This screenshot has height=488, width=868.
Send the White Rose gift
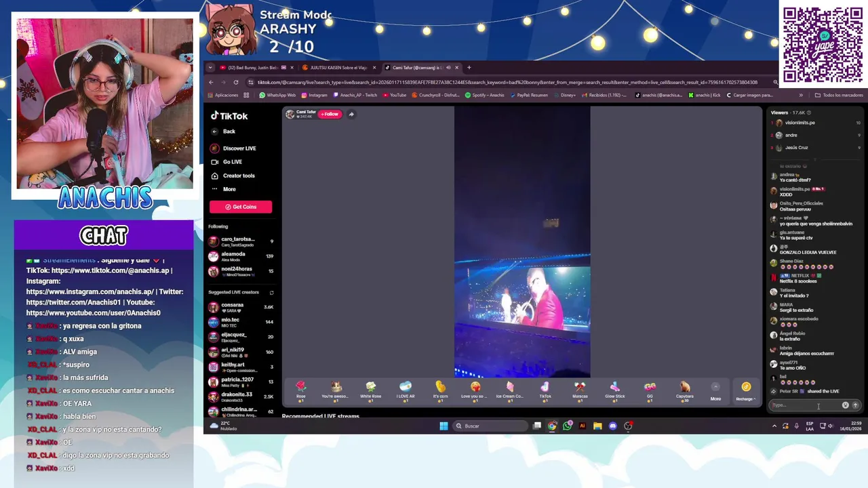pyautogui.click(x=371, y=391)
